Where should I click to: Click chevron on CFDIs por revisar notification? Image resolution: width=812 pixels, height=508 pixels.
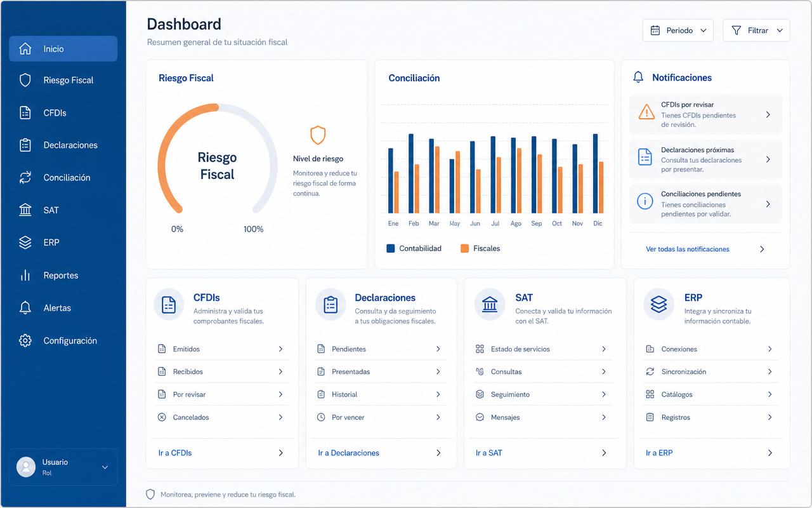[x=768, y=115]
